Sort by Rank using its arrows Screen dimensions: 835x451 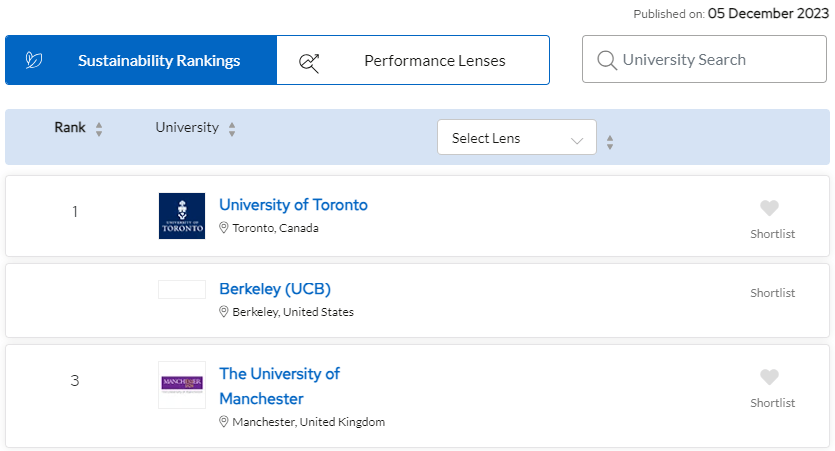(x=99, y=129)
